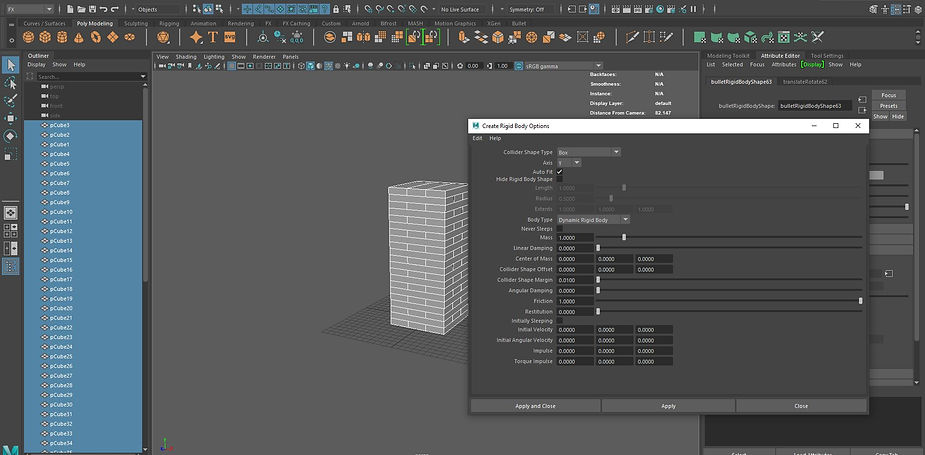
Task: Select the Rotate tool in toolbox
Action: (x=11, y=136)
